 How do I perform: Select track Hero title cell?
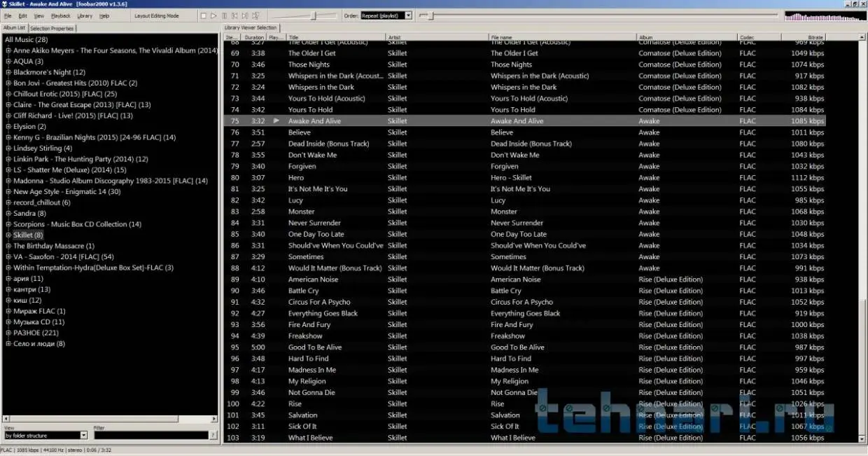coord(296,177)
